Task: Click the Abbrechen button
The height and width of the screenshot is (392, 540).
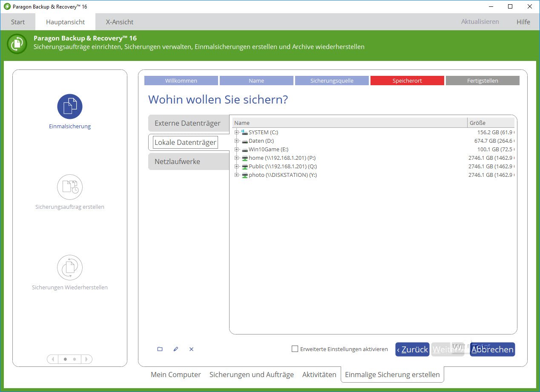Action: point(492,349)
